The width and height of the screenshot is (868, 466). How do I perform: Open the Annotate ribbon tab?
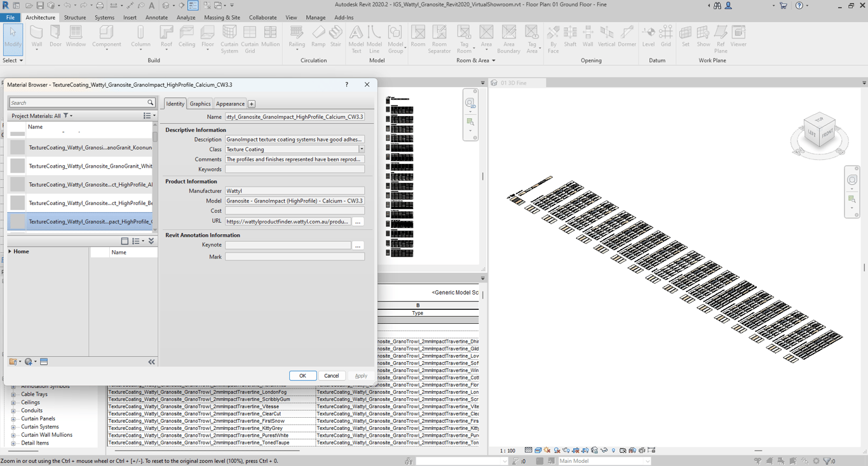tap(156, 18)
